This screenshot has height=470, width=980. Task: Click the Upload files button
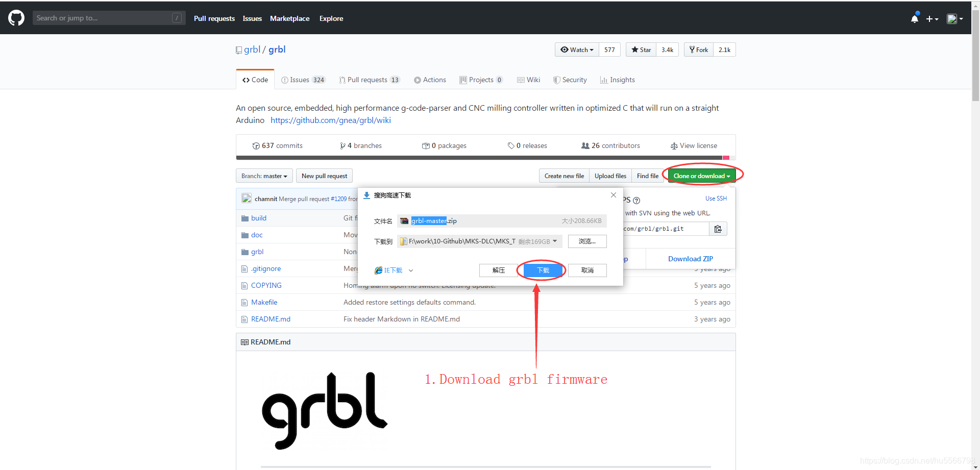[x=610, y=176]
